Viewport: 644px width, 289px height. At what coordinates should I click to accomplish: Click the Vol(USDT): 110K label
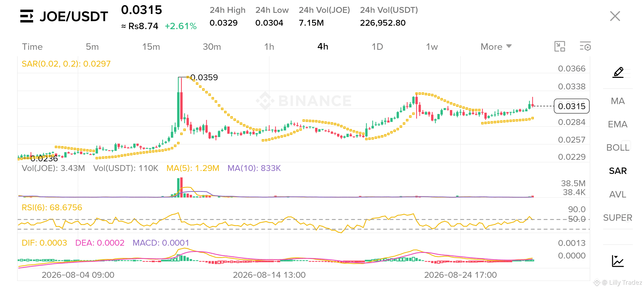(126, 168)
